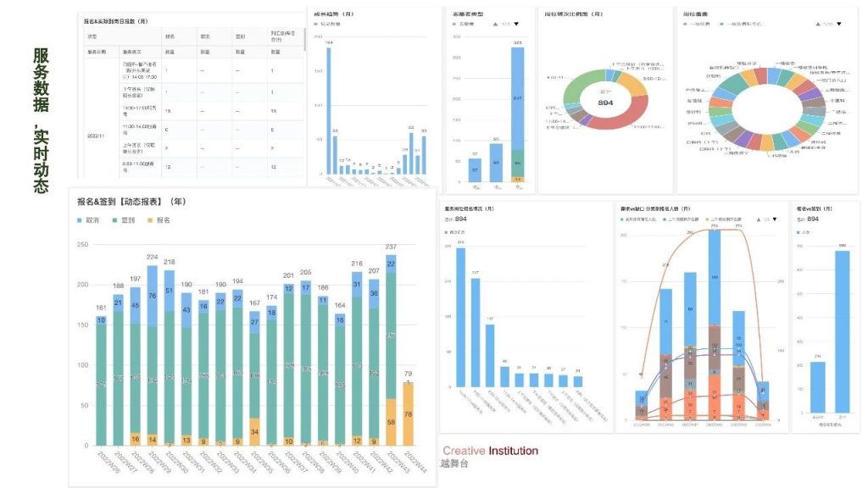Select the 2022W44 orange 报名 bar segment
Viewport: 868px width, 488px height.
click(x=408, y=413)
